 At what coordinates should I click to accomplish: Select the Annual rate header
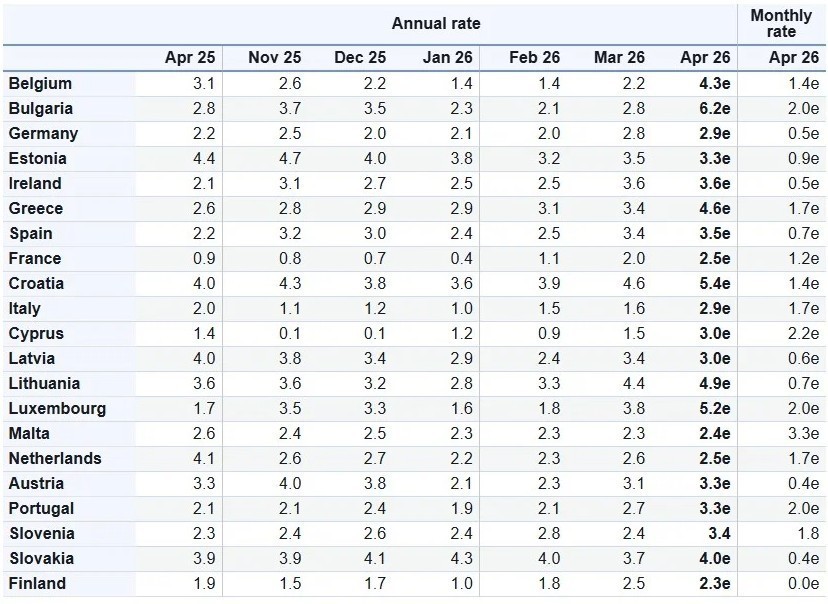436,23
